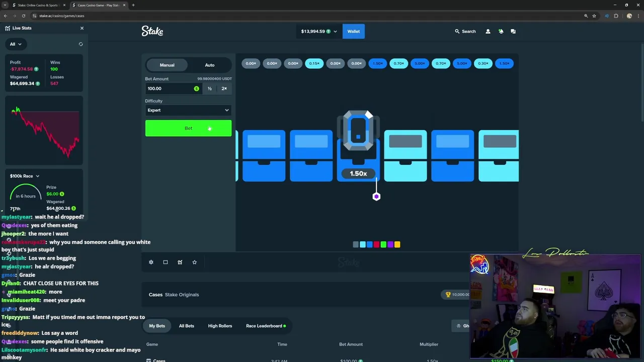Go back in browser
The width and height of the screenshot is (644, 362).
click(x=6, y=16)
